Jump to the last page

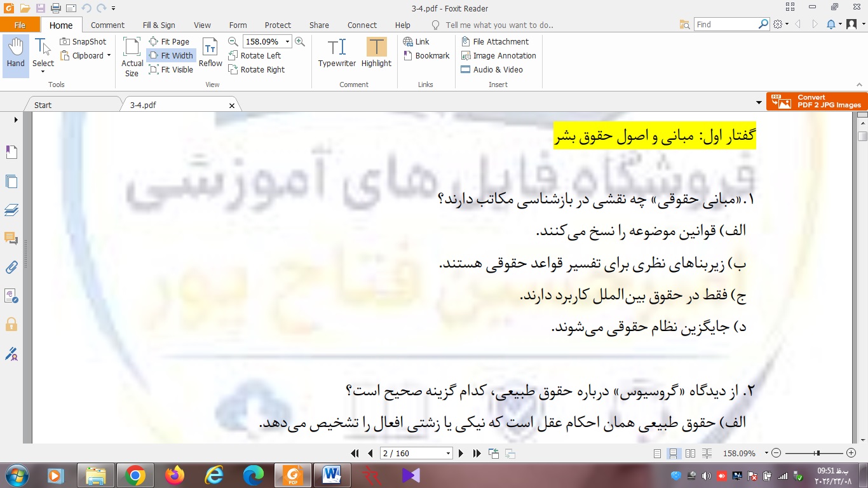coord(477,453)
